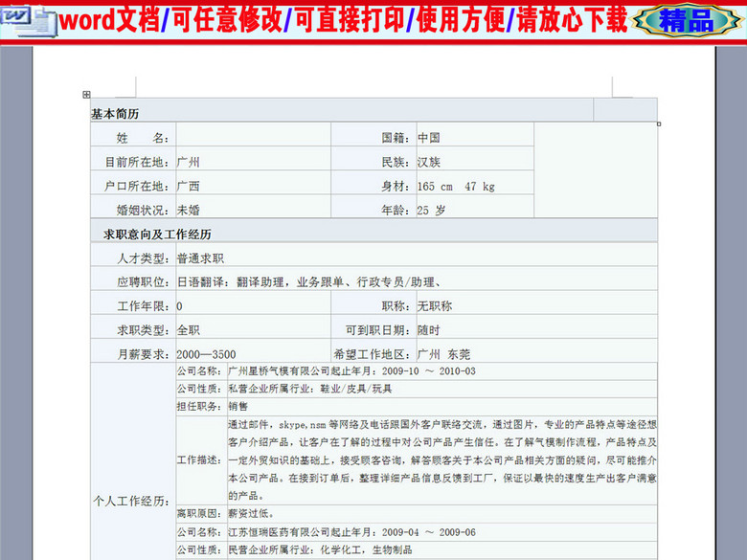Click the 年龄 value 25 岁
747x560 pixels.
coord(431,210)
